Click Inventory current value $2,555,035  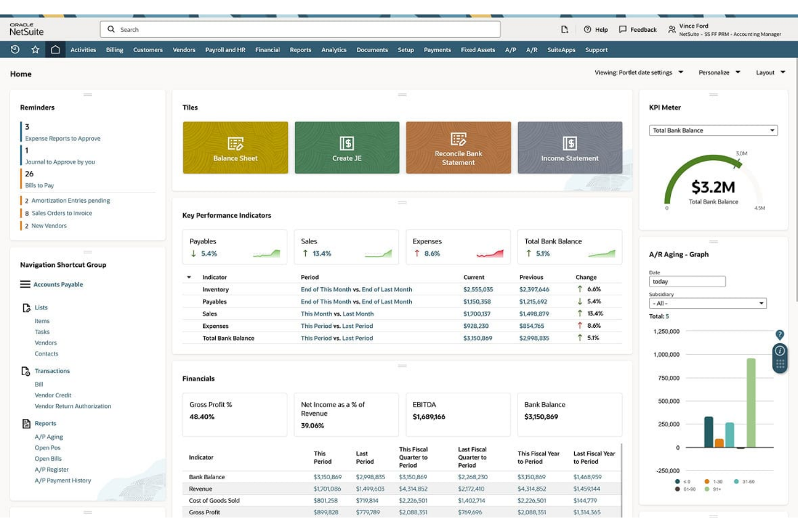pyautogui.click(x=478, y=289)
